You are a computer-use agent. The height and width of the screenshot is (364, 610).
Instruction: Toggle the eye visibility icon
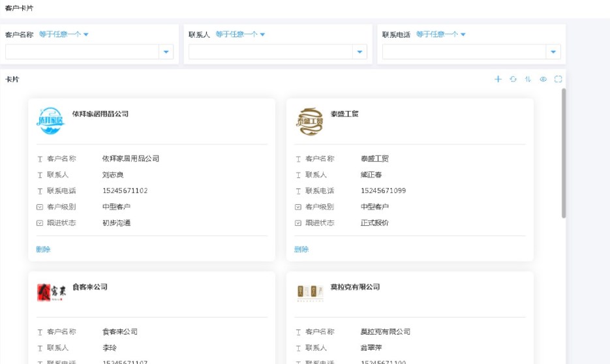543,79
